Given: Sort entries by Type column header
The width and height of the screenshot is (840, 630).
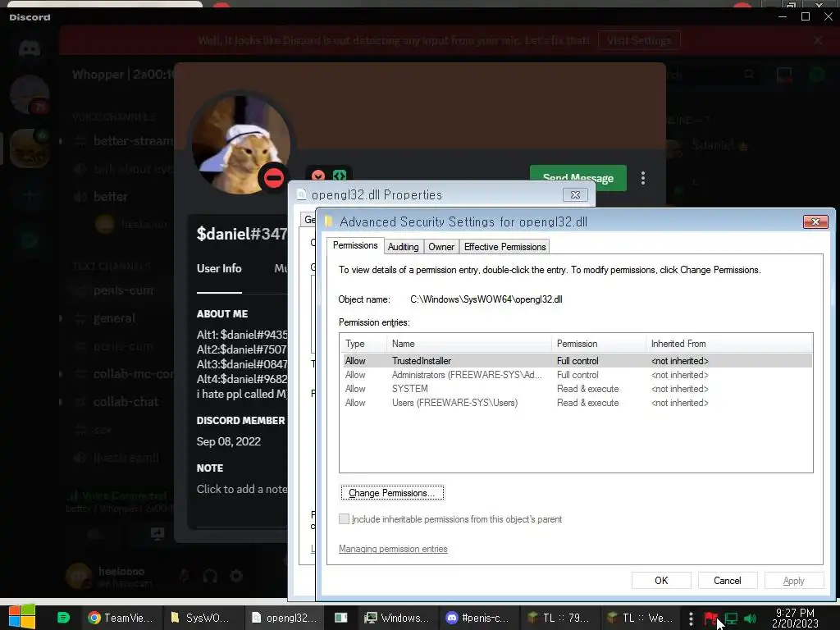Looking at the screenshot, I should (x=363, y=344).
